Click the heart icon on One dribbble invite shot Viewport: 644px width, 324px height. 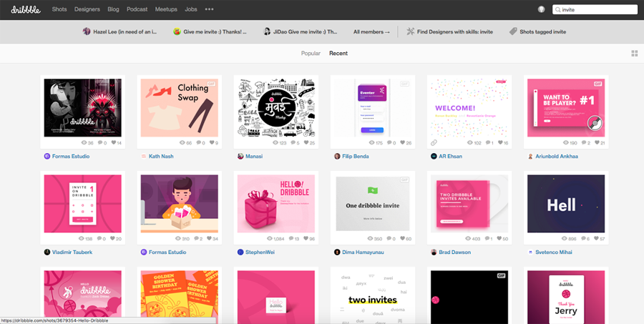click(400, 239)
